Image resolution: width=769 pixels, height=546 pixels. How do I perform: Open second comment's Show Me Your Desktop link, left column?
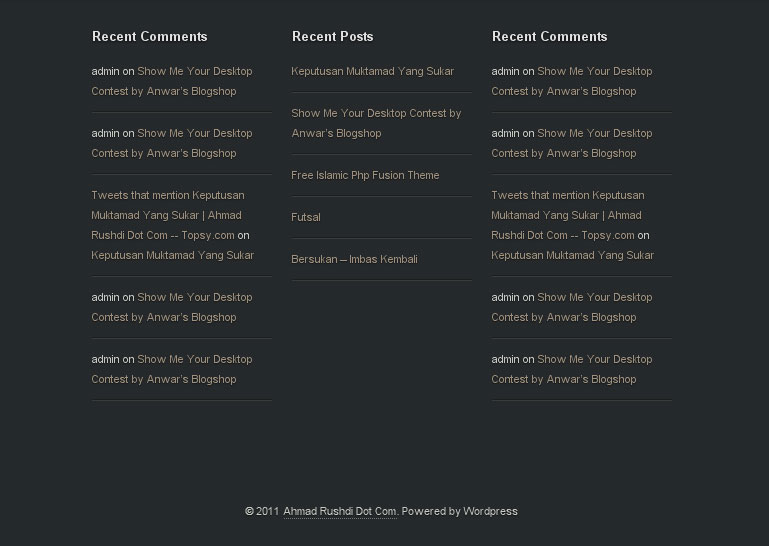coord(172,143)
